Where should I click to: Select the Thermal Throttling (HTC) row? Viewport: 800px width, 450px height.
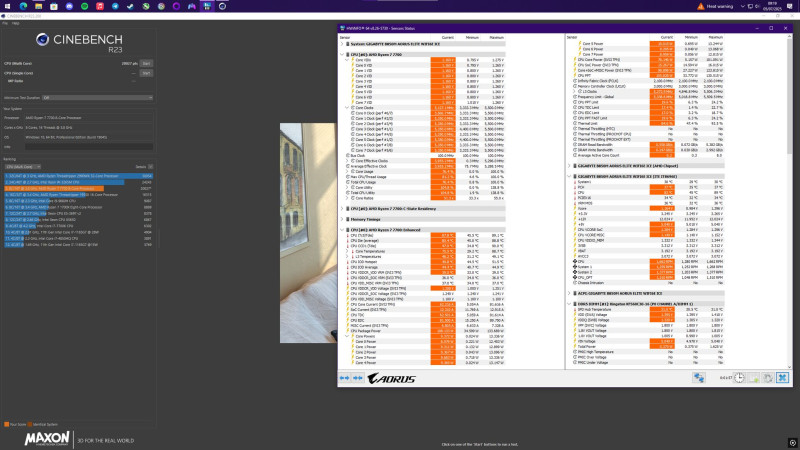646,129
